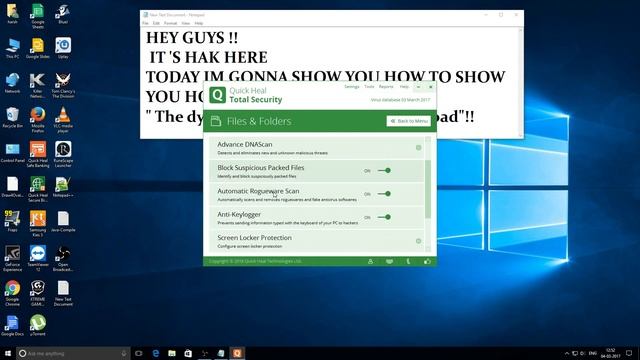Click the thumbs-up like icon in footer

(427, 261)
